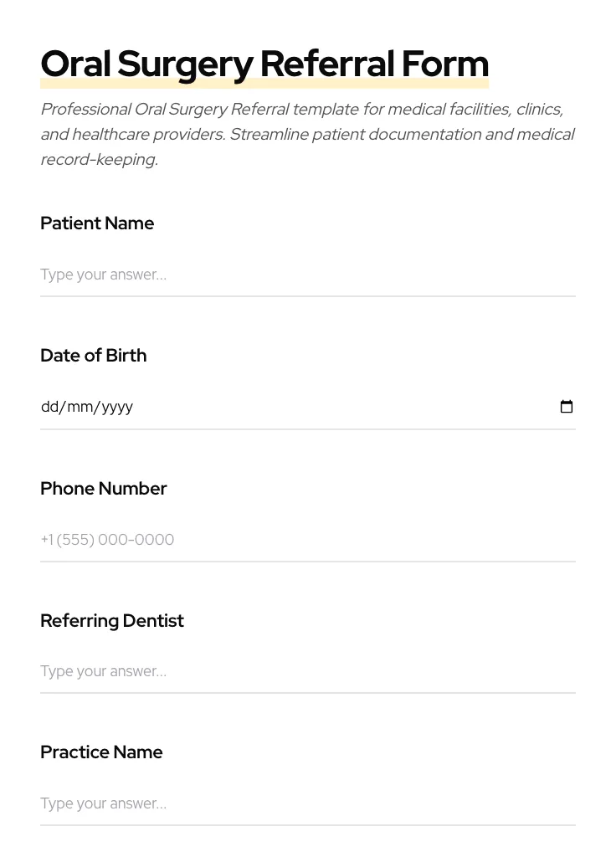This screenshot has width=616, height=857.
Task: Select the Practice Name heading
Action: point(101,752)
